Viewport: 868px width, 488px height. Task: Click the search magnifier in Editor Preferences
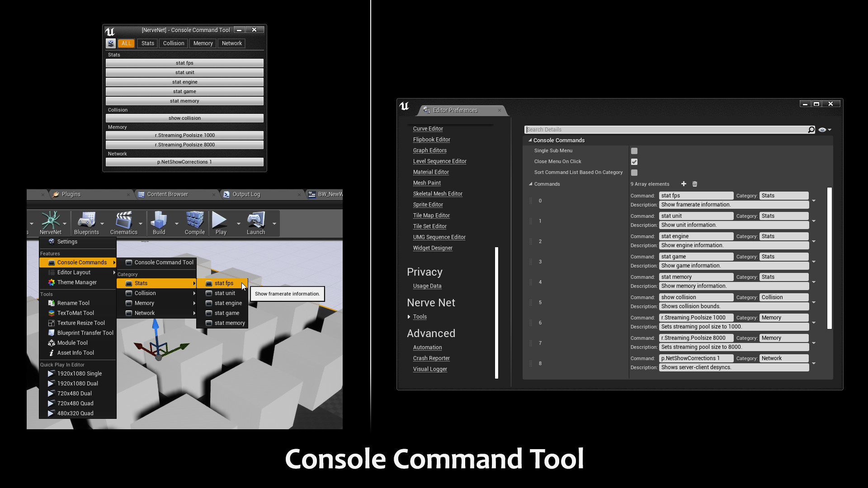pos(811,130)
